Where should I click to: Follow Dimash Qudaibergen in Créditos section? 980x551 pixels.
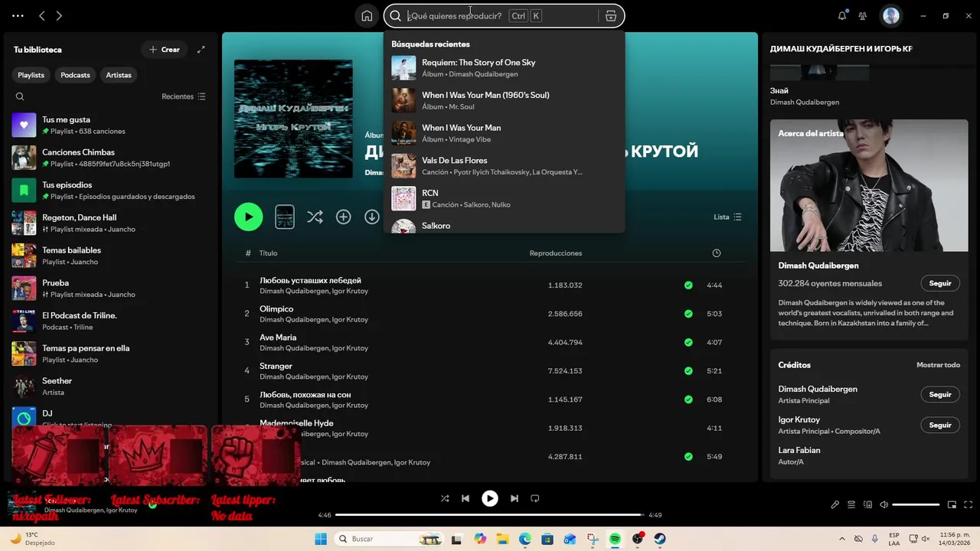pyautogui.click(x=940, y=394)
